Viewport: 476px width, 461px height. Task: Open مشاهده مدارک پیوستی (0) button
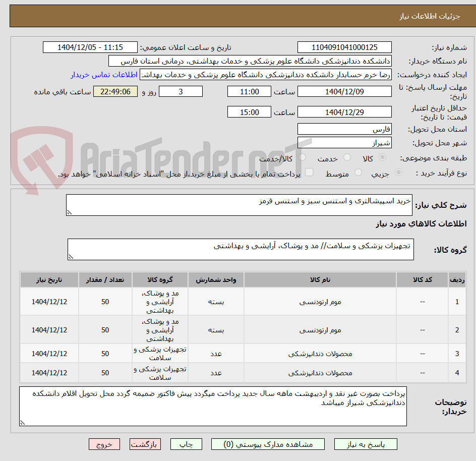click(268, 444)
